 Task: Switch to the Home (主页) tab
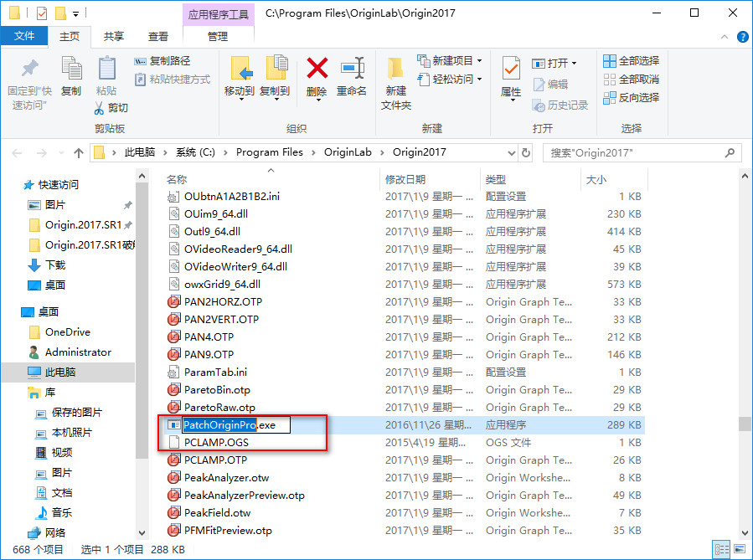[70, 37]
